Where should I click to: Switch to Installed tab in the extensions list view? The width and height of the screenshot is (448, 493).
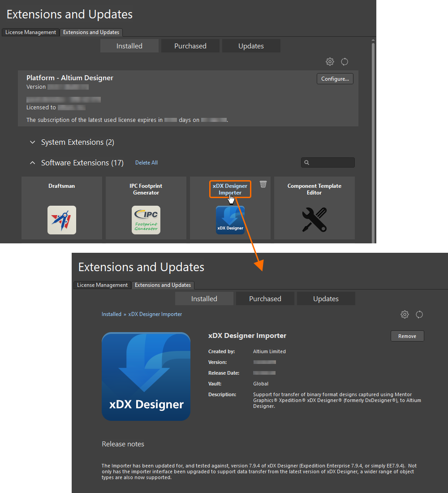coord(129,46)
